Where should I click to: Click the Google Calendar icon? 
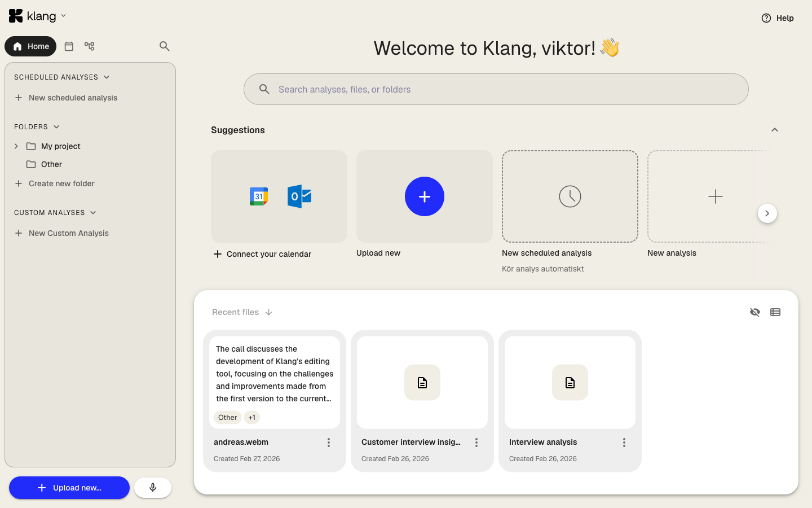coord(259,196)
